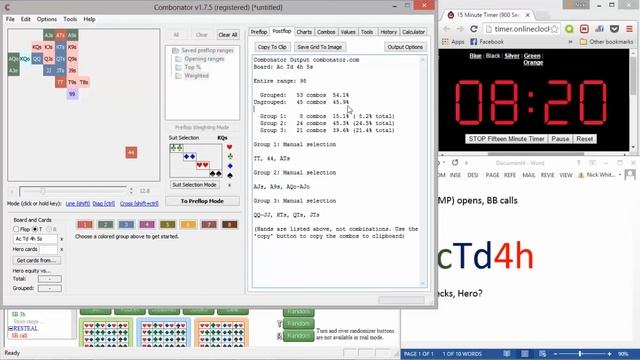This screenshot has height=360, width=640.
Task: Open the Options menu
Action: 47,19
